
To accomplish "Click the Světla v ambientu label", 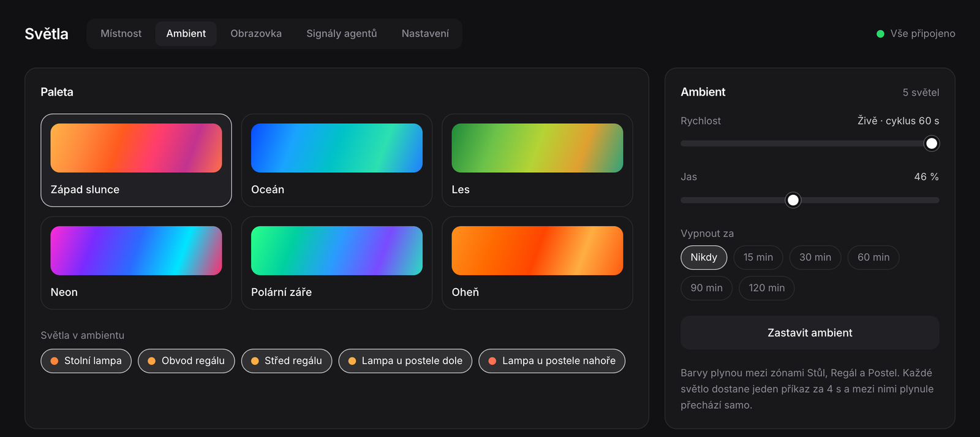I will pos(83,335).
